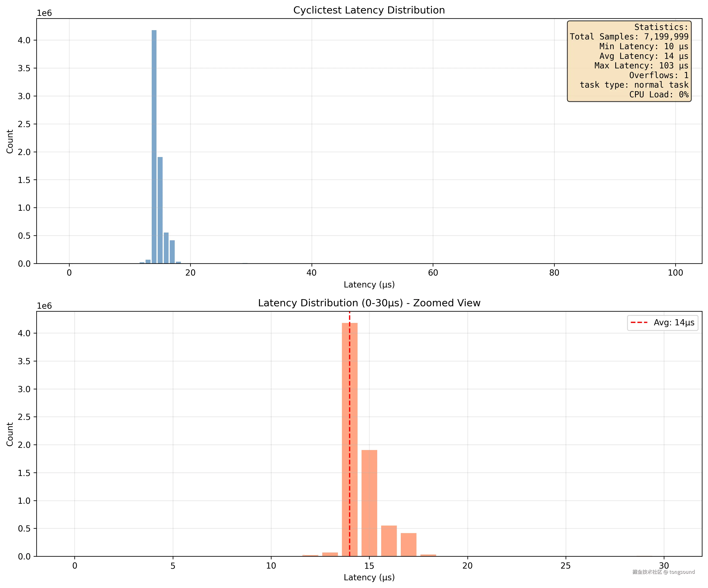Viewport: 708px width, 588px height.
Task: Click the 'Avg: 14µs' legend entry
Action: click(674, 323)
